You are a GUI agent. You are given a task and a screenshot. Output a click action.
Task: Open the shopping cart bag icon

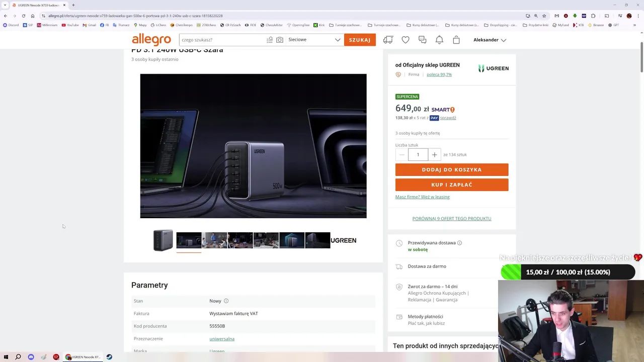pyautogui.click(x=456, y=40)
